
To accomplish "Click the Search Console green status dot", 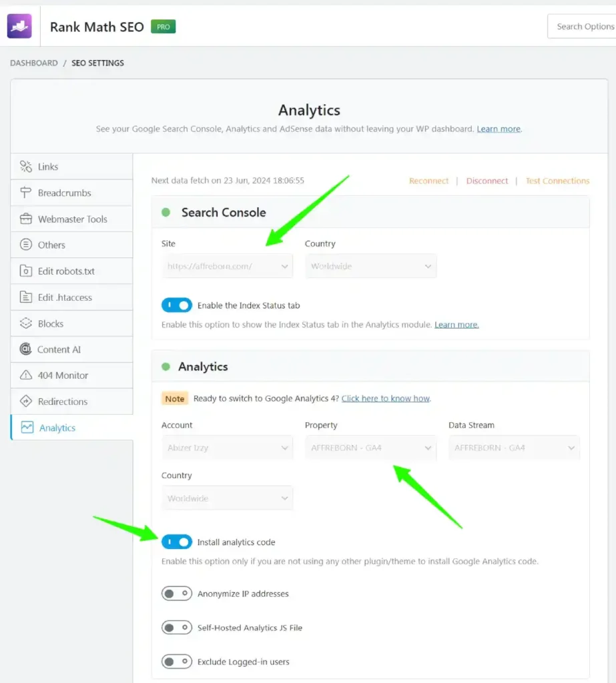I will 166,213.
